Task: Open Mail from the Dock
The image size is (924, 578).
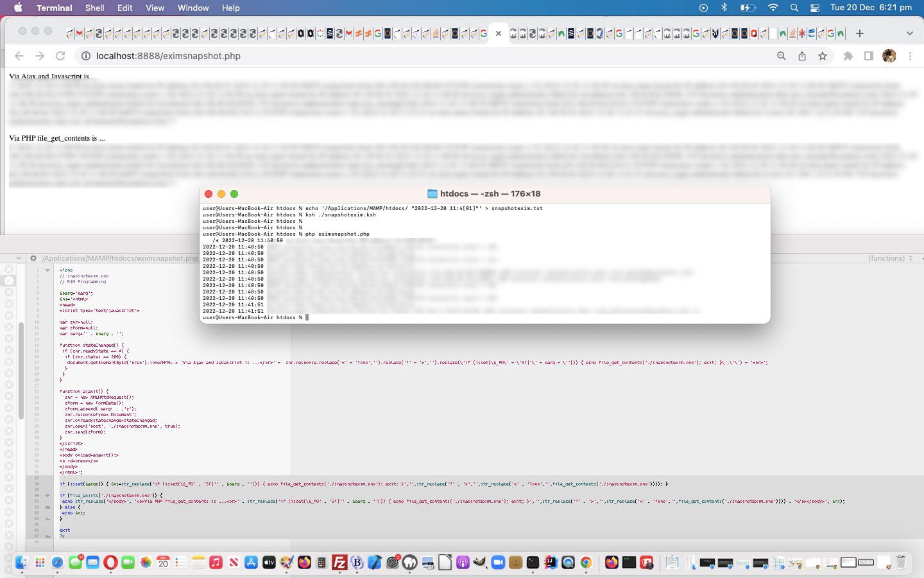Action: point(92,563)
